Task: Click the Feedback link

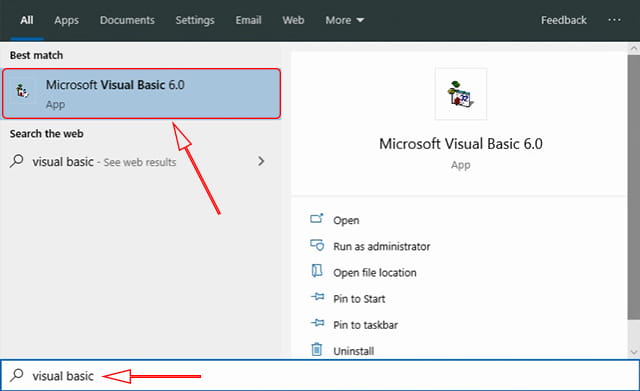Action: (x=564, y=20)
